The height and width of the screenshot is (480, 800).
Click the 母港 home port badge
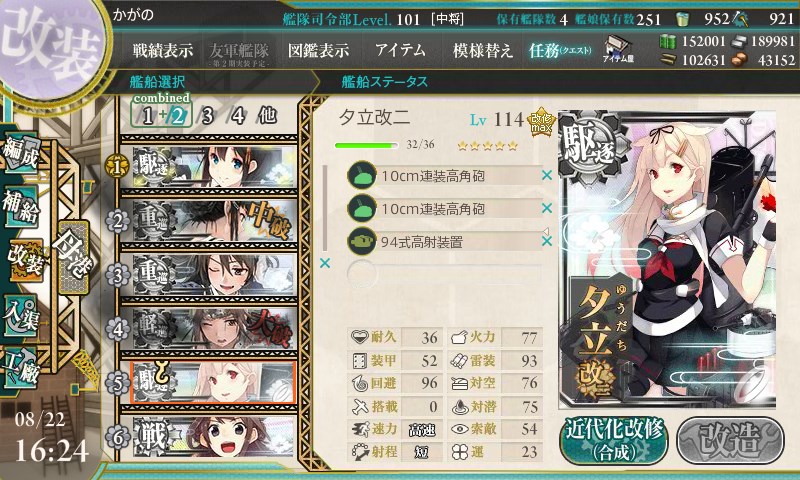(x=73, y=257)
